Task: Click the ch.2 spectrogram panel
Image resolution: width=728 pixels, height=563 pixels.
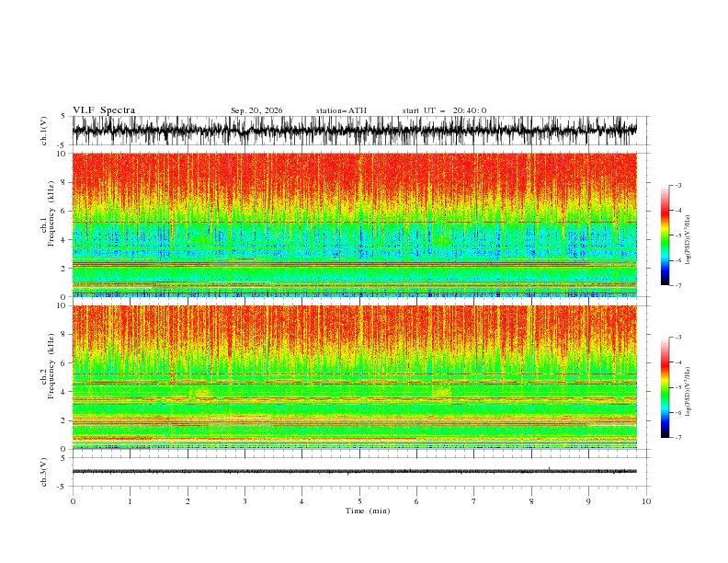Action: tap(354, 377)
